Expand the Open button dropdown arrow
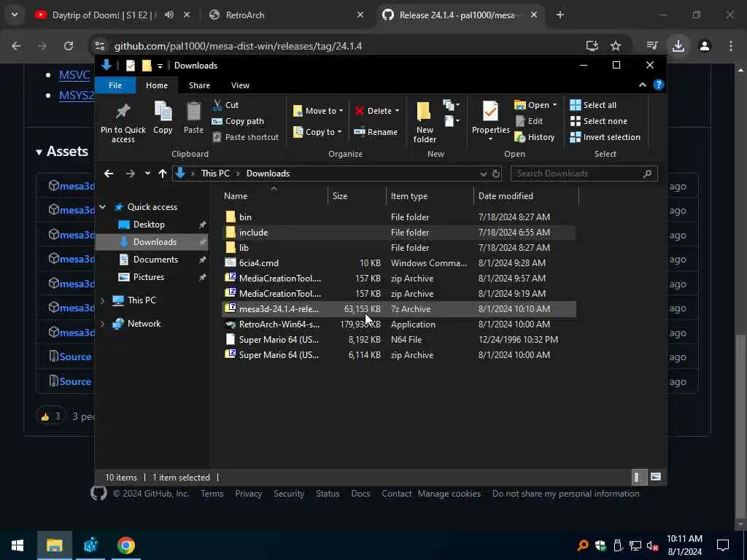The height and width of the screenshot is (560, 747). pos(554,105)
